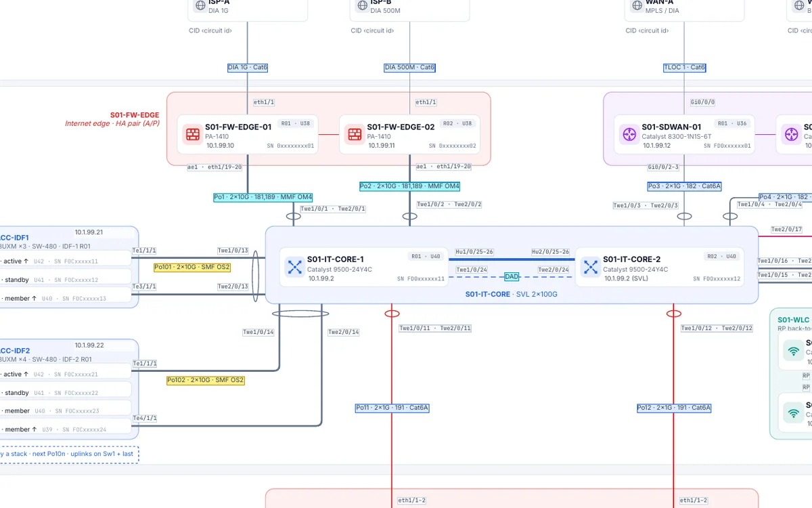Click the 'DIA 500M · Cat6' link label
812x508 pixels.
point(409,68)
